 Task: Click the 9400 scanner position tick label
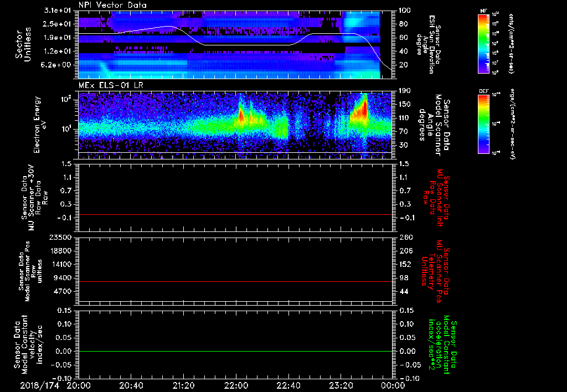(x=63, y=278)
